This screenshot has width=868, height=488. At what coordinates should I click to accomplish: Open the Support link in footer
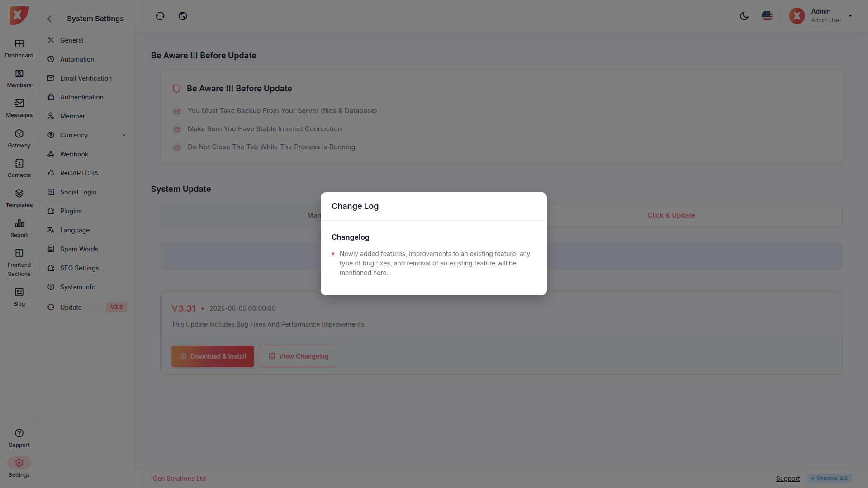(787, 479)
